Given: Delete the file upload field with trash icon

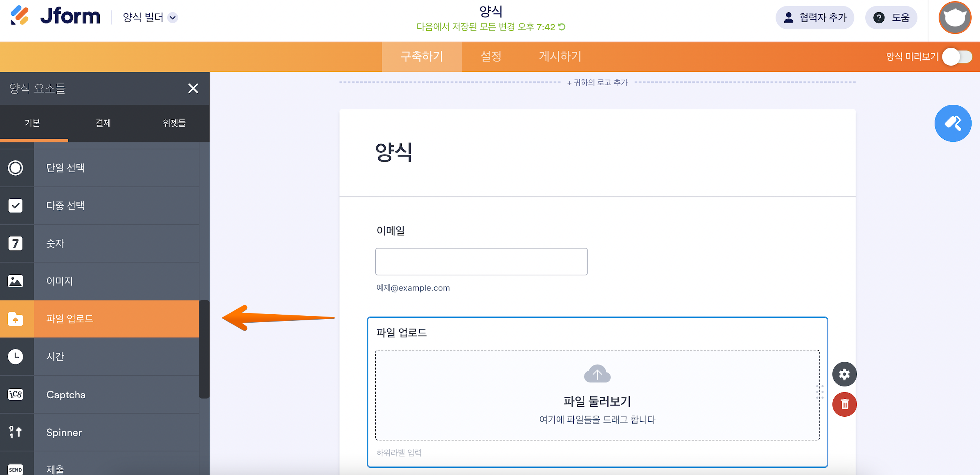Looking at the screenshot, I should pos(844,404).
